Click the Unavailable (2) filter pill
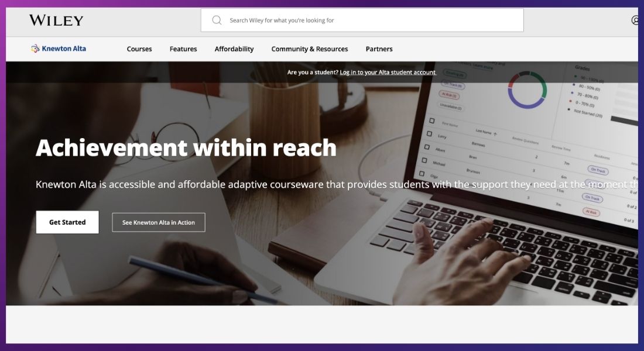 451,106
